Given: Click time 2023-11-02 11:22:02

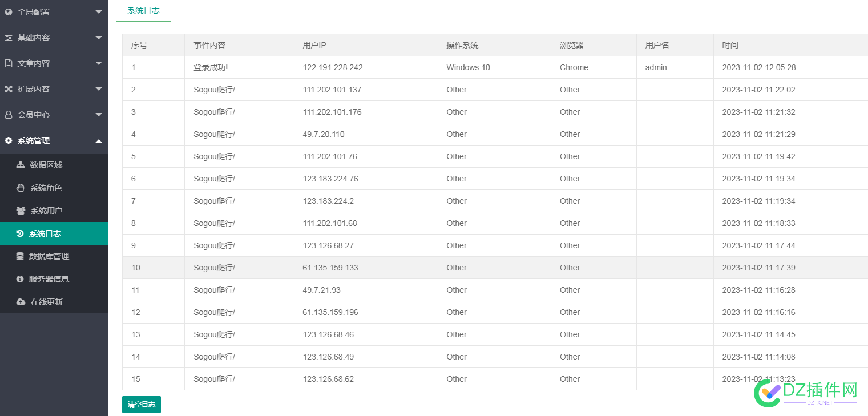Looking at the screenshot, I should (x=758, y=90).
